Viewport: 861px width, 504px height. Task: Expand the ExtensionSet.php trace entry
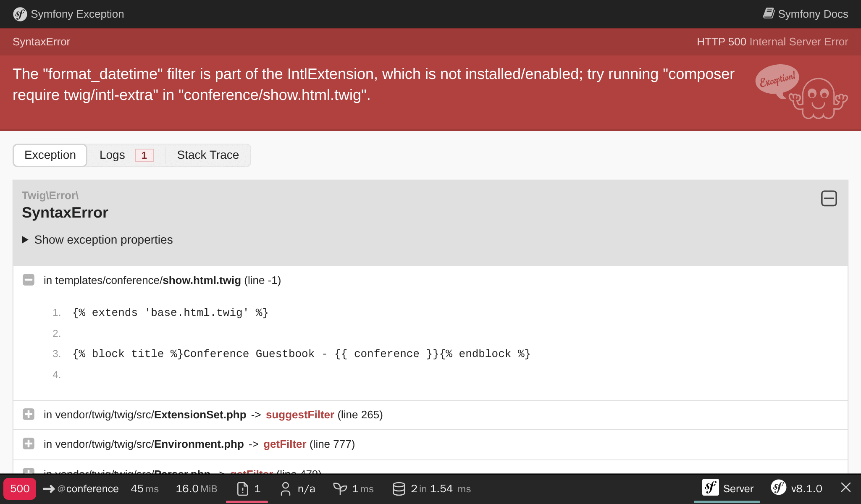(x=29, y=414)
